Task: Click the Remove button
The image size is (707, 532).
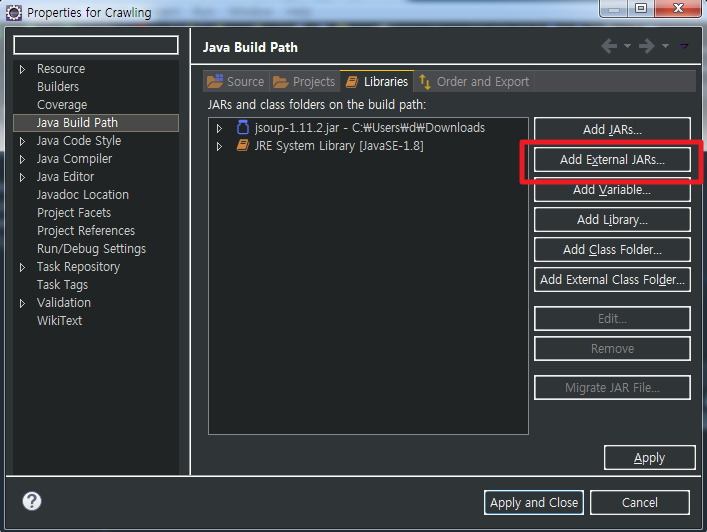Action: coord(612,349)
